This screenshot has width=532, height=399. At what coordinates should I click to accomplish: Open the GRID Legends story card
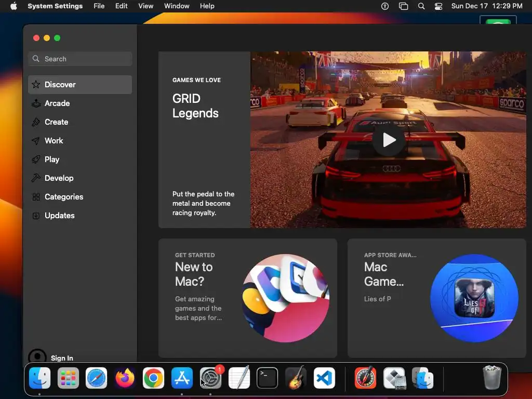(342, 140)
